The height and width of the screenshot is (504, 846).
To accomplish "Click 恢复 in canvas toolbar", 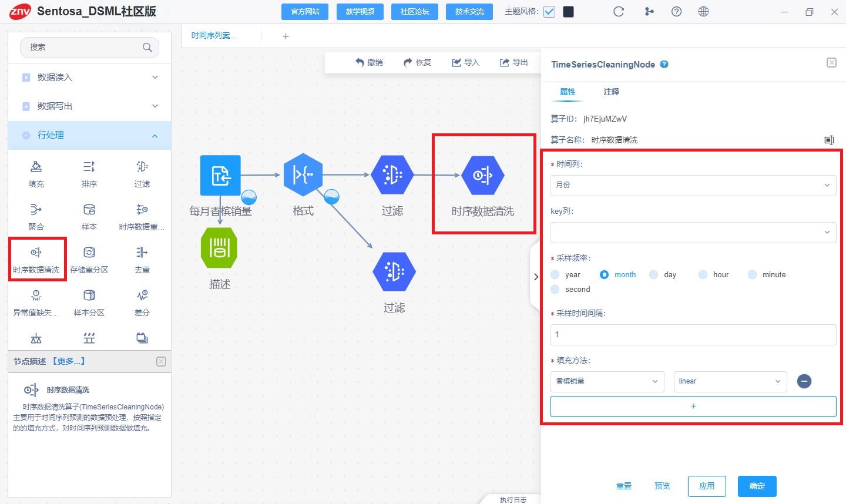I will click(417, 62).
